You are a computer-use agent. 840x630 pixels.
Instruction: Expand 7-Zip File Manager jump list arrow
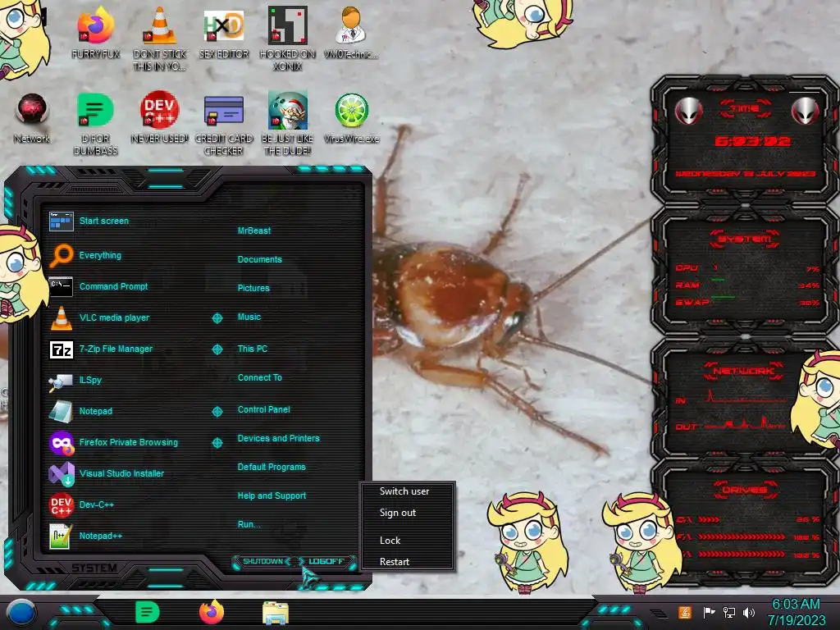217,349
